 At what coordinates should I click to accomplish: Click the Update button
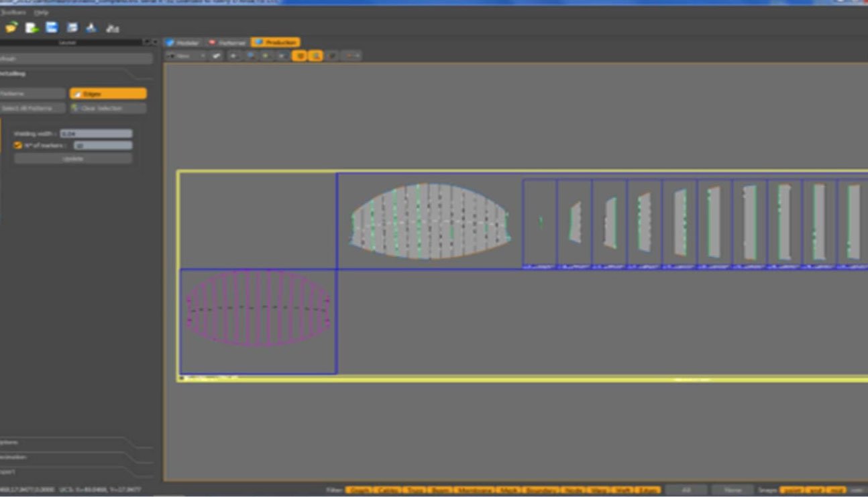click(73, 159)
